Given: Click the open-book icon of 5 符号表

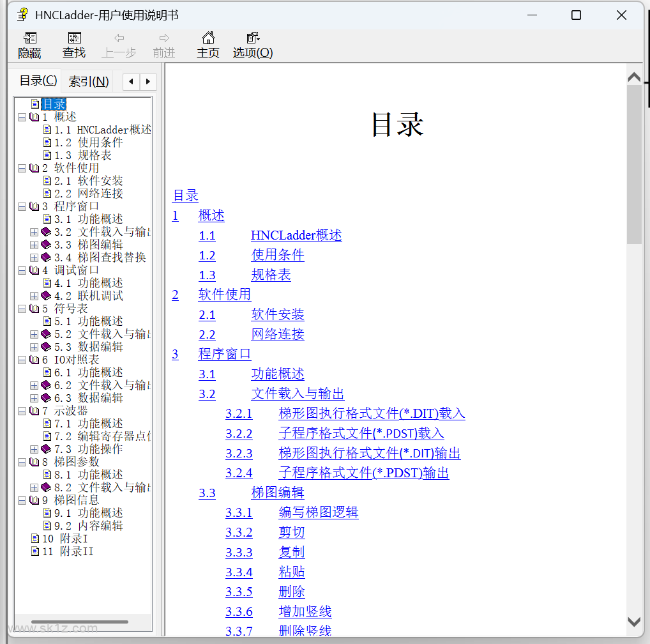Looking at the screenshot, I should (34, 309).
